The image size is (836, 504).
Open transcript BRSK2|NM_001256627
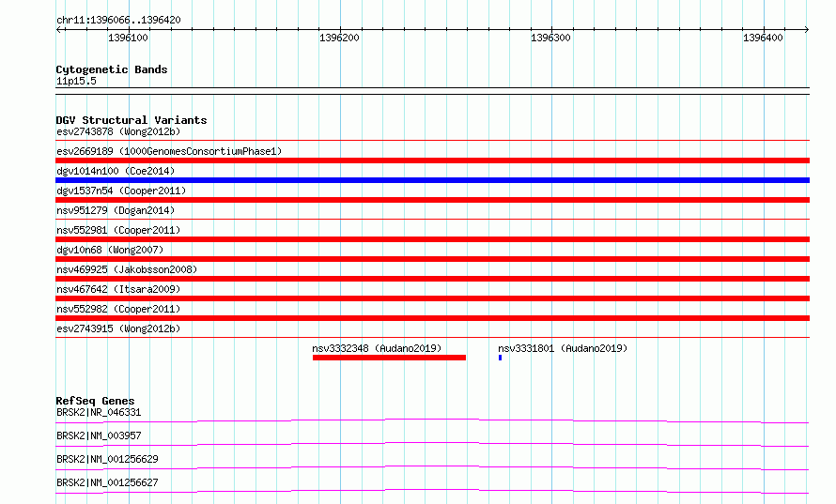pos(107,482)
